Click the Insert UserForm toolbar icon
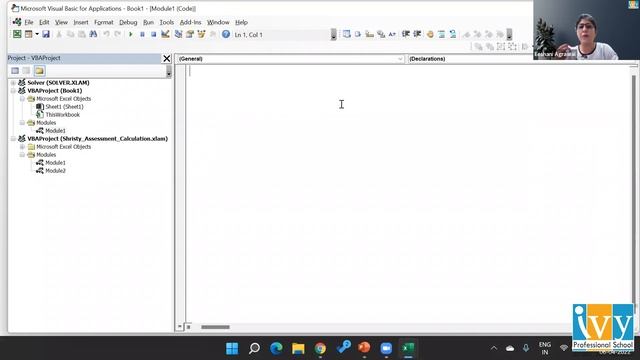Image resolution: width=640 pixels, height=360 pixels. pos(28,34)
